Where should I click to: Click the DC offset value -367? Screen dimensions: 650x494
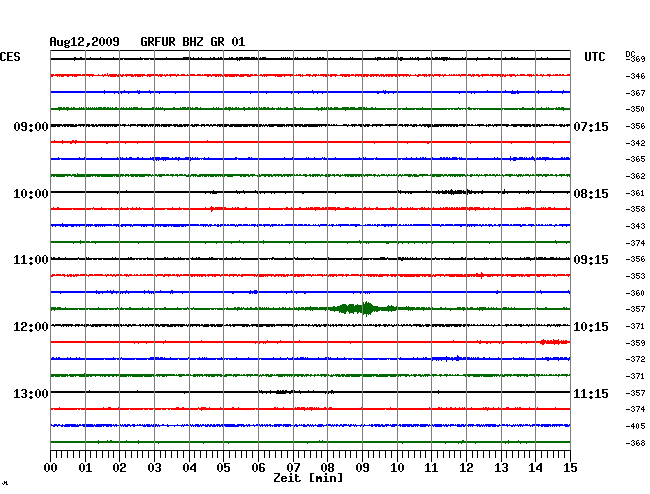point(635,93)
